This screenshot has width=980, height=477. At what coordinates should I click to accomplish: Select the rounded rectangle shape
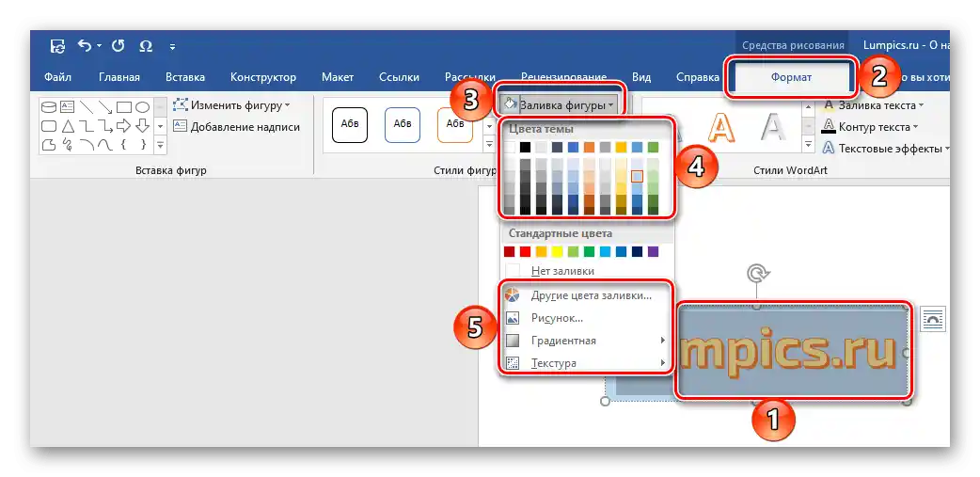(x=49, y=126)
